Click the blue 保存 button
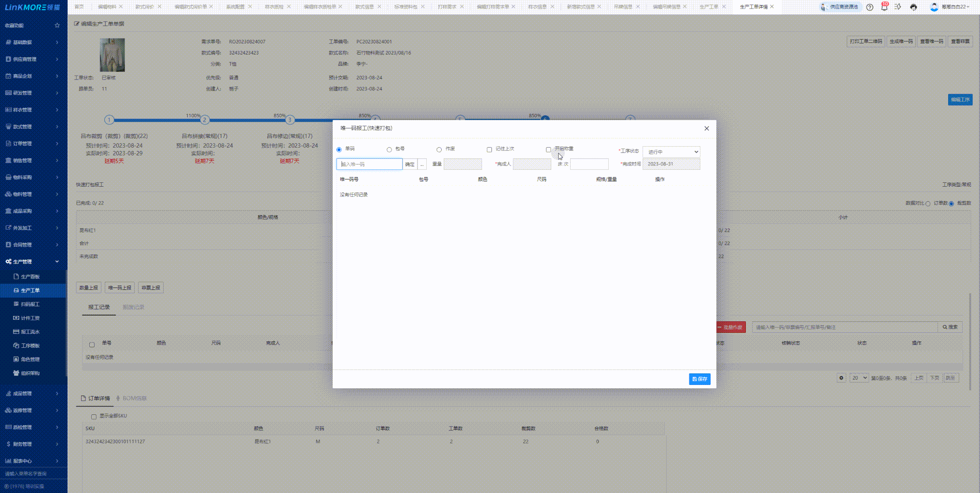980x493 pixels. point(699,379)
